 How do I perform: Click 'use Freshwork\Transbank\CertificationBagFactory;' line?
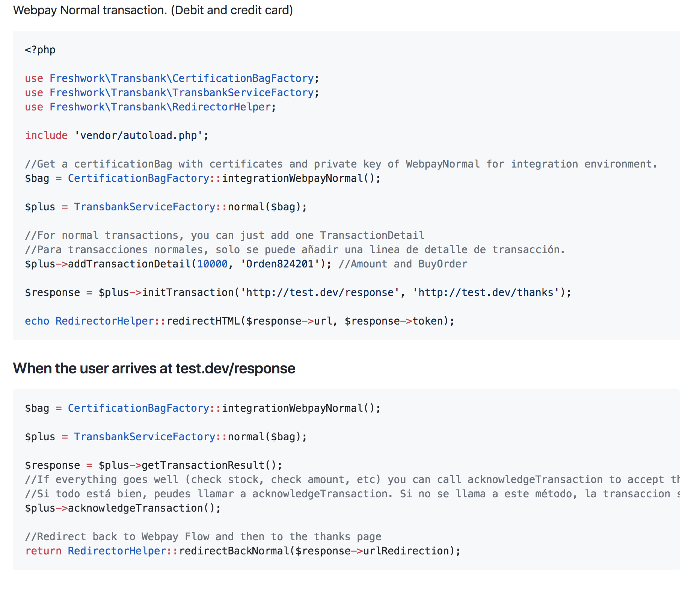[172, 79]
